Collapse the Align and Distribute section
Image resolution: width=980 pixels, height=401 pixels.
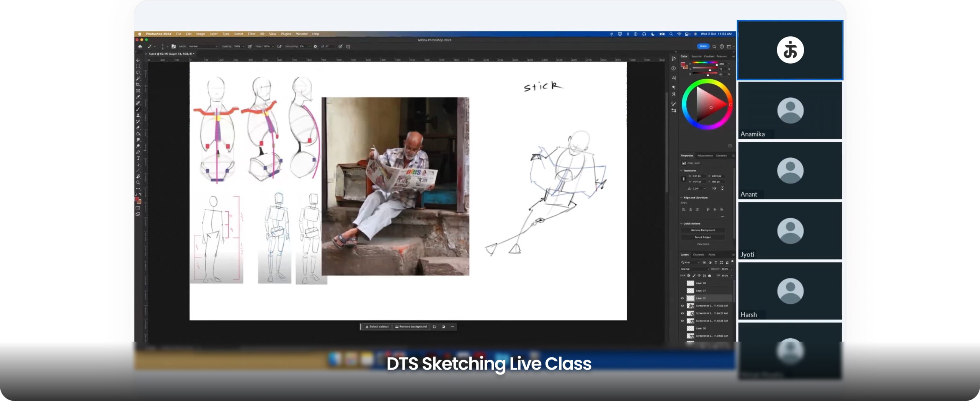click(x=681, y=198)
